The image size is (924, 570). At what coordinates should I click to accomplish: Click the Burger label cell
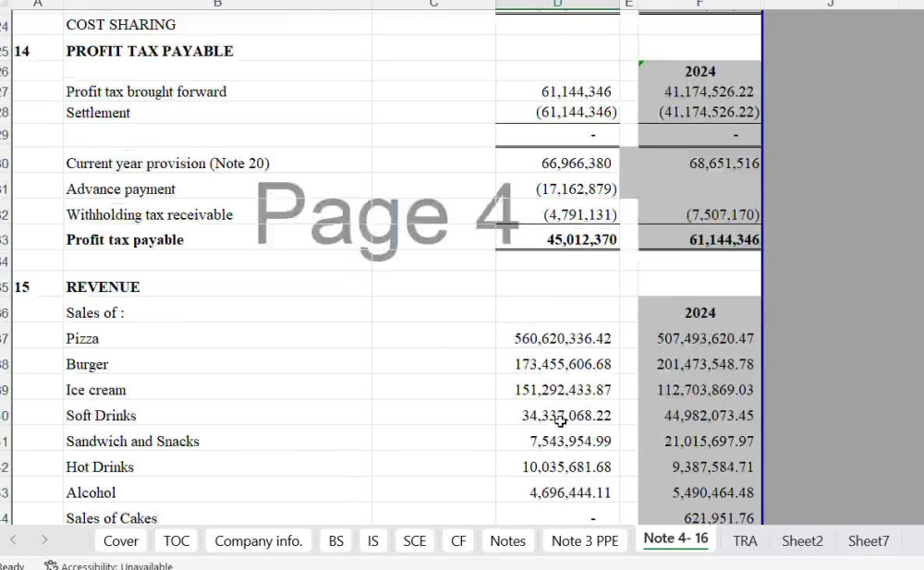click(x=87, y=364)
